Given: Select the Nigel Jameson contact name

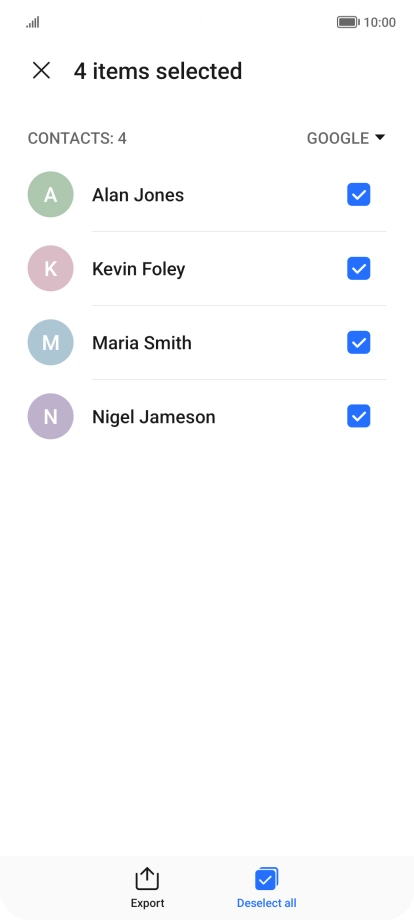Looking at the screenshot, I should coord(154,417).
